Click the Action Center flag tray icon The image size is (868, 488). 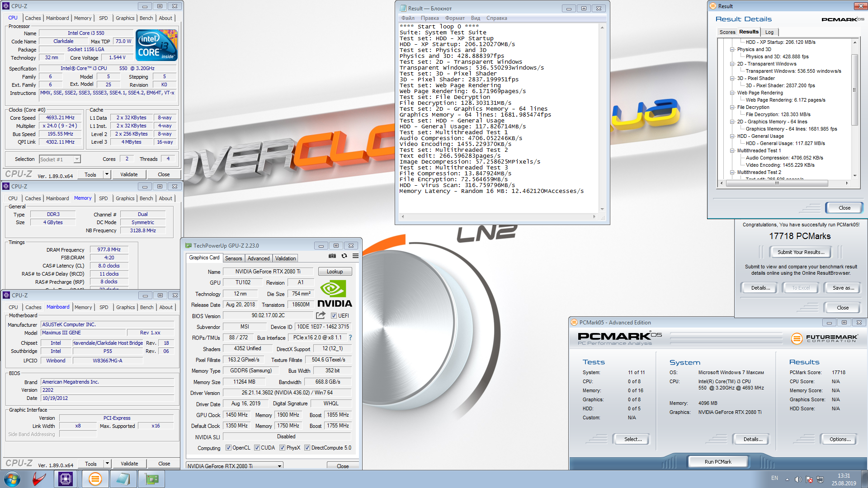809,479
